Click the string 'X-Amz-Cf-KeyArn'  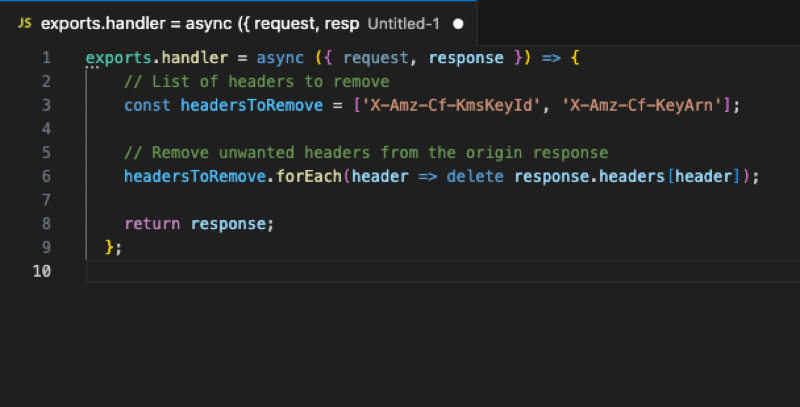click(x=641, y=105)
